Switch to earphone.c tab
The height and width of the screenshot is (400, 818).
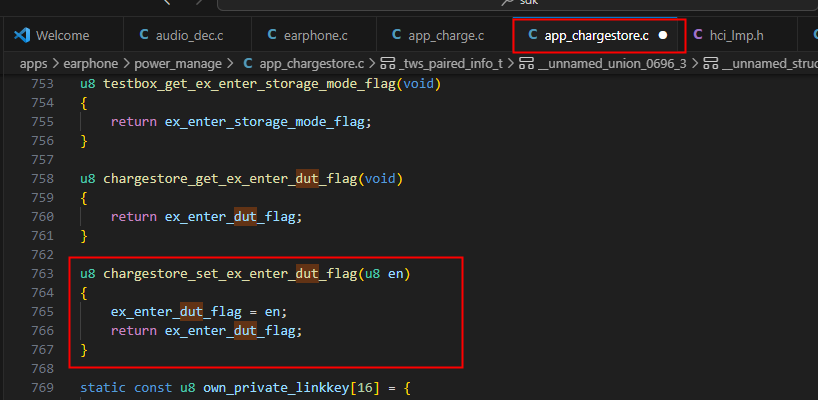point(314,35)
